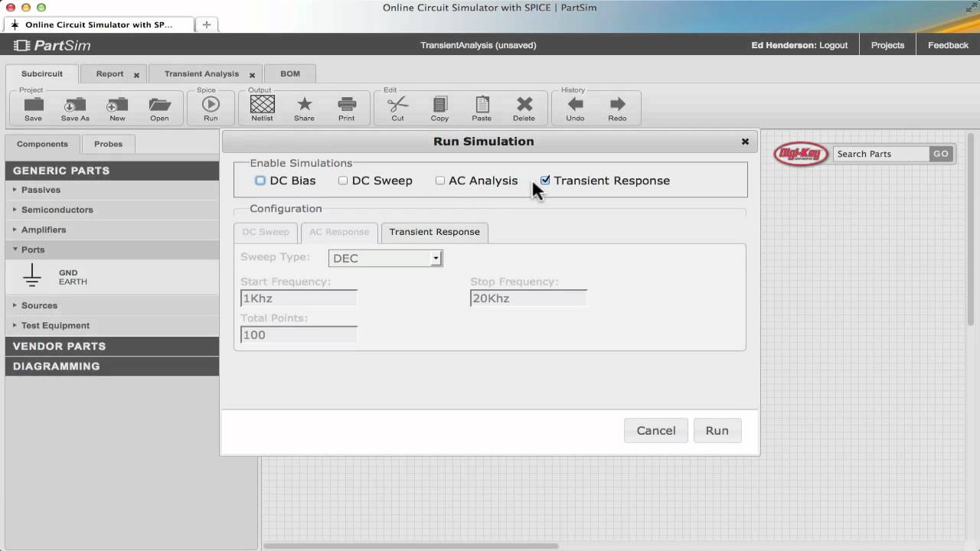Uncheck the Transient Response checkbox
The image size is (980, 551).
point(545,181)
